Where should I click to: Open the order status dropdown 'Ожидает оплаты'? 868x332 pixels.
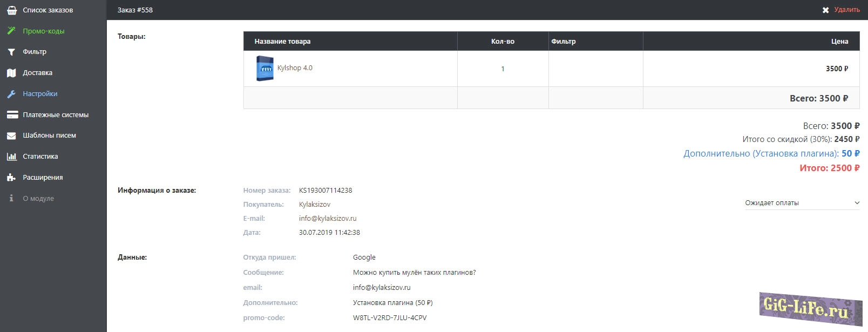(x=796, y=203)
